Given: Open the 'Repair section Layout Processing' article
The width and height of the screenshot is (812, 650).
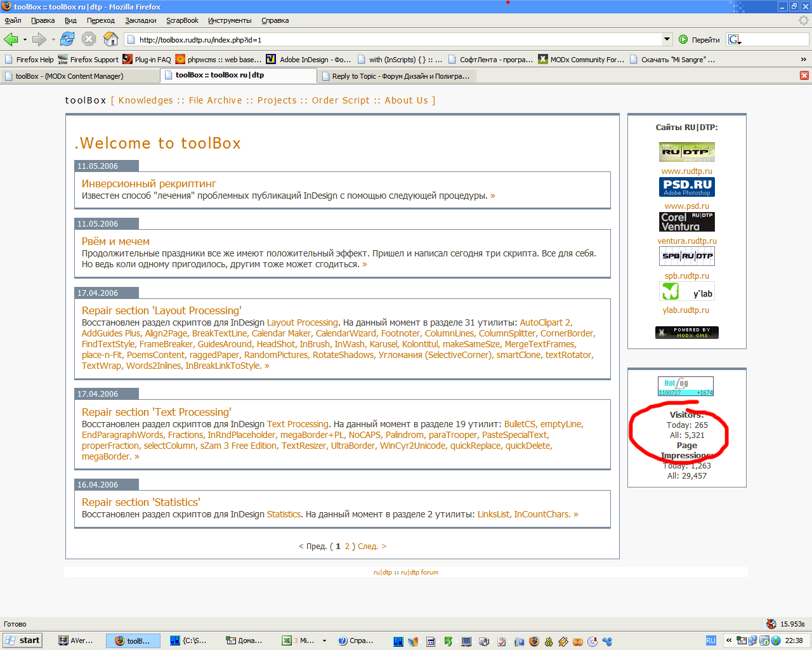Looking at the screenshot, I should [162, 310].
